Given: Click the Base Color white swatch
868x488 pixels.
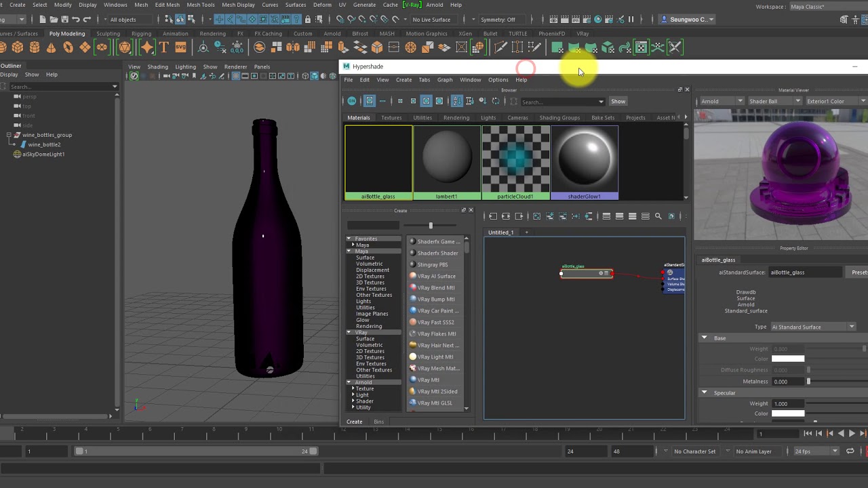Looking at the screenshot, I should 788,359.
